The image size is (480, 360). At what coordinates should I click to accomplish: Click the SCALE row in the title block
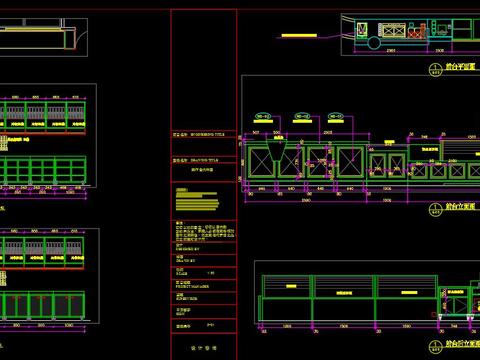click(x=204, y=273)
